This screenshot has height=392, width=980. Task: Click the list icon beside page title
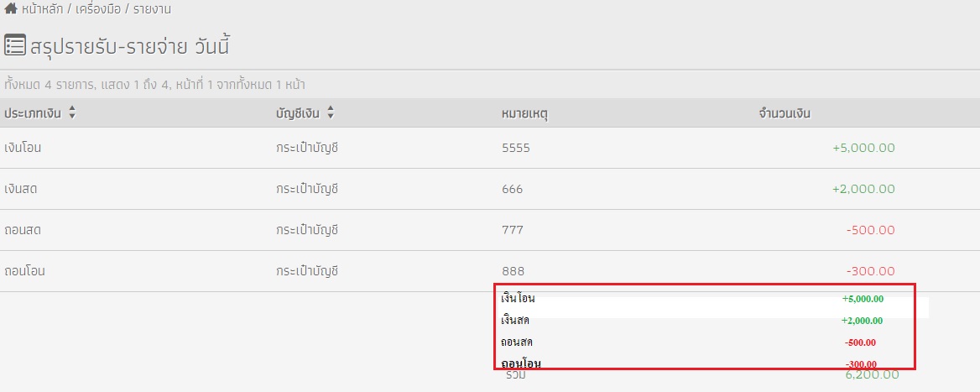tap(15, 45)
